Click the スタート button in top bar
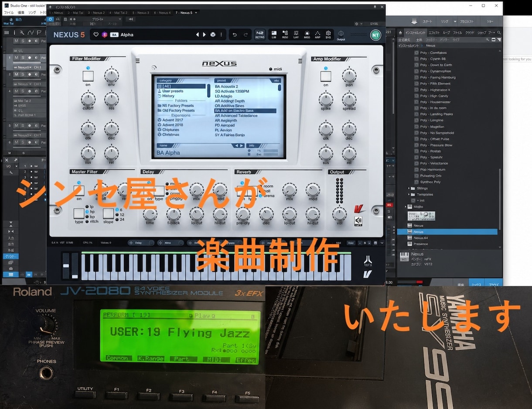 [x=428, y=21]
